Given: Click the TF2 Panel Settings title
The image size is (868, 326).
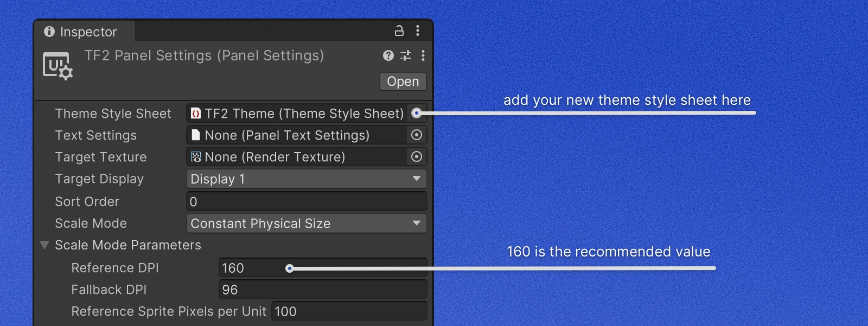Looking at the screenshot, I should [204, 55].
